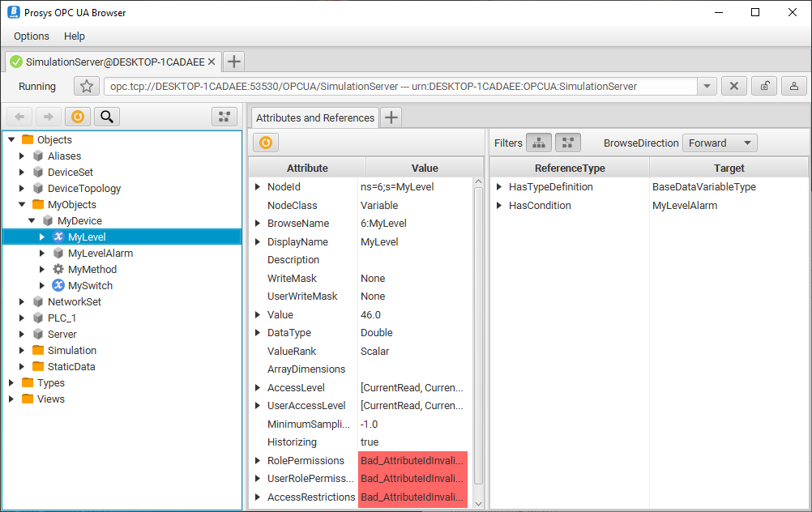Expand the Value attribute row
Screen dimensions: 812x512
click(258, 315)
